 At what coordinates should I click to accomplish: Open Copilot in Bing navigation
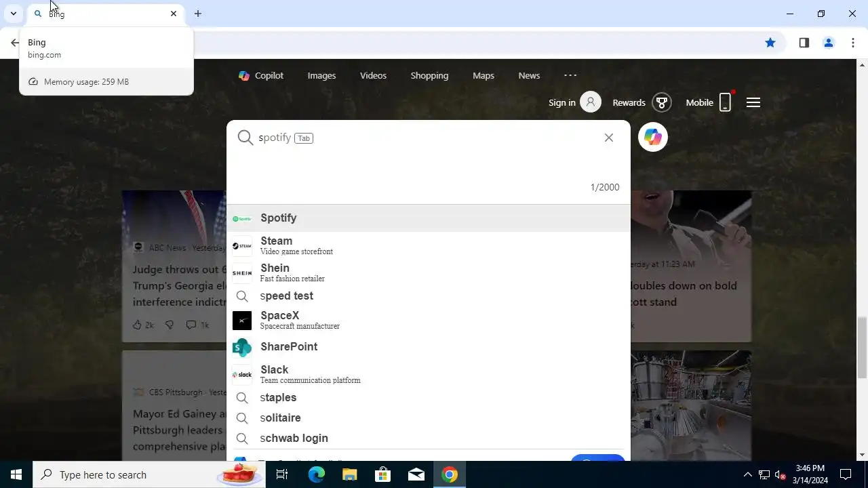(x=261, y=75)
